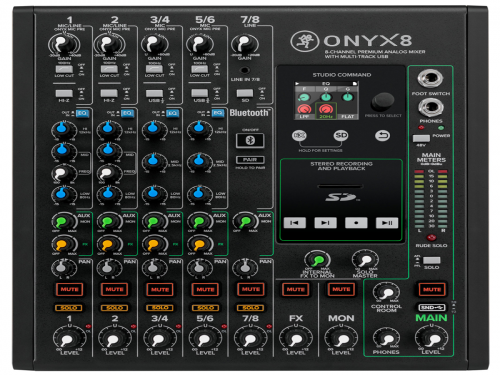Toggle the USB switch on channel 3/4

coord(154,93)
